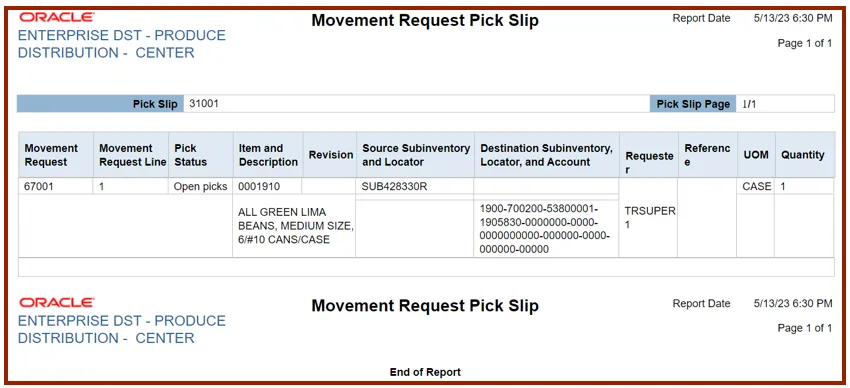This screenshot has height=388, width=850.
Task: Click the bottom Oracle logo
Action: click(57, 302)
